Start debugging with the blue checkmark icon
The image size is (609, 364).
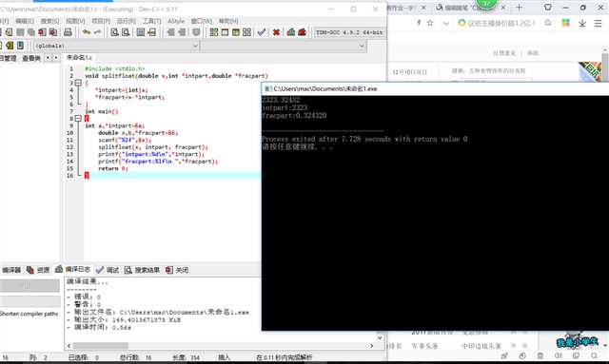262,32
